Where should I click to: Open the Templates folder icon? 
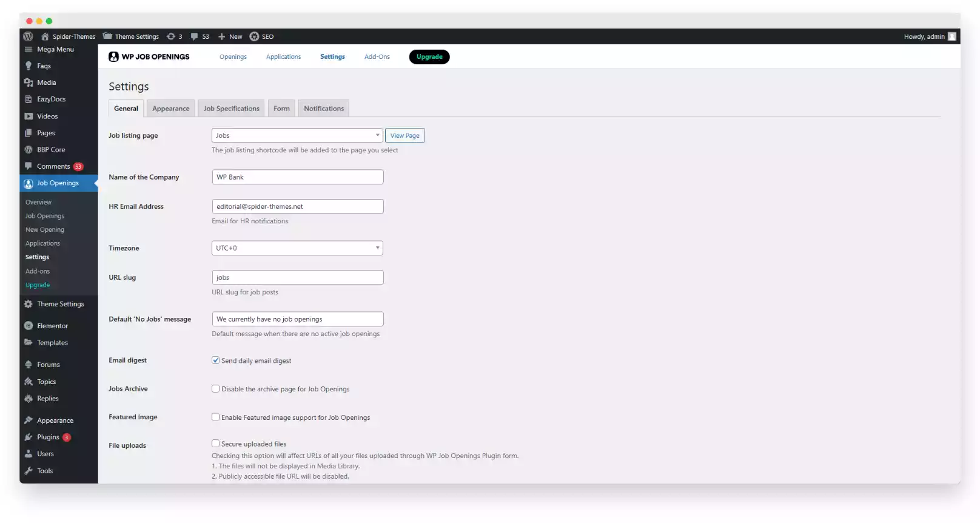coord(29,342)
